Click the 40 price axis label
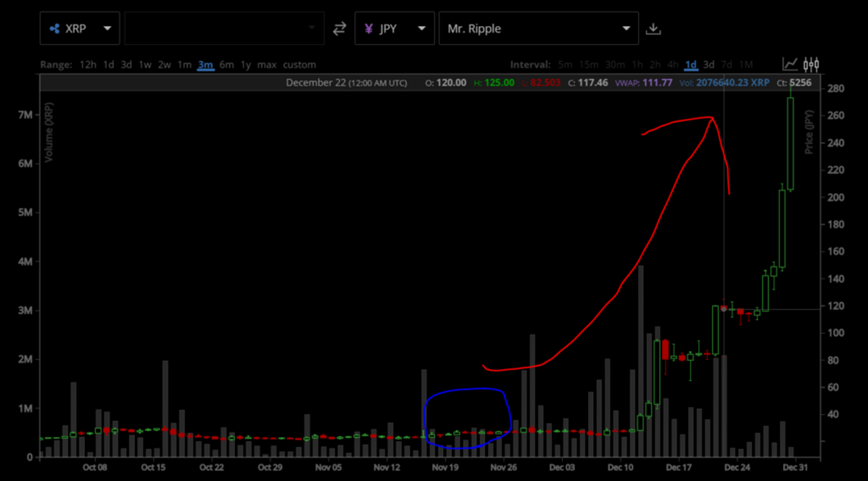Viewport: 868px width, 481px height. (x=834, y=414)
